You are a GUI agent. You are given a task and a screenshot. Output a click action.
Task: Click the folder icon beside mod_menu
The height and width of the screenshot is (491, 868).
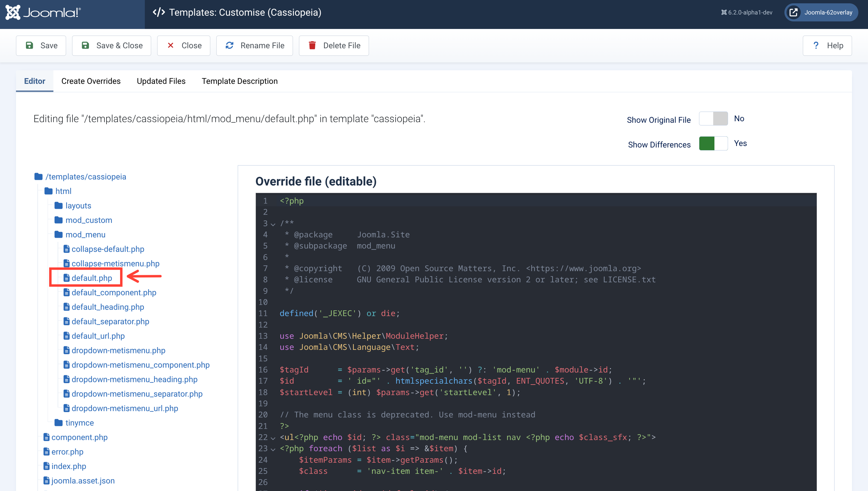[x=59, y=234]
